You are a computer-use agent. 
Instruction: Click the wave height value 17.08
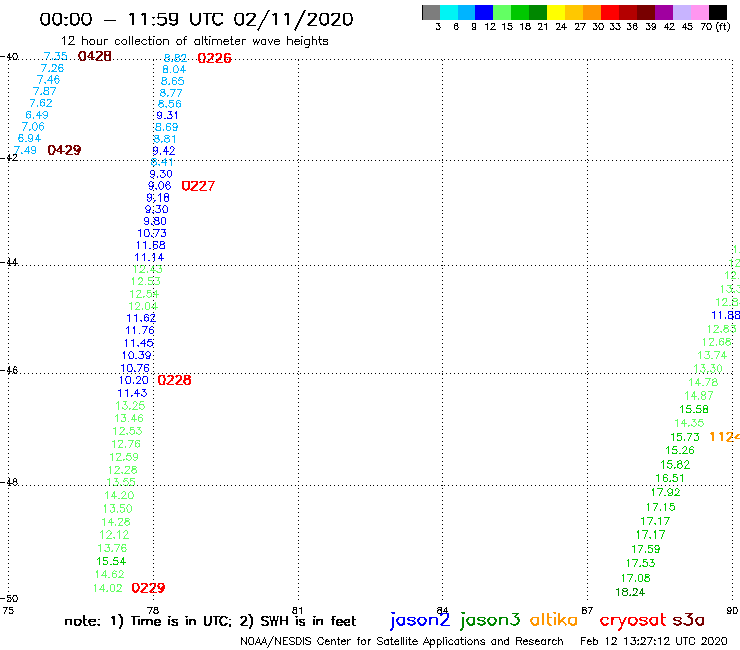coord(636,578)
